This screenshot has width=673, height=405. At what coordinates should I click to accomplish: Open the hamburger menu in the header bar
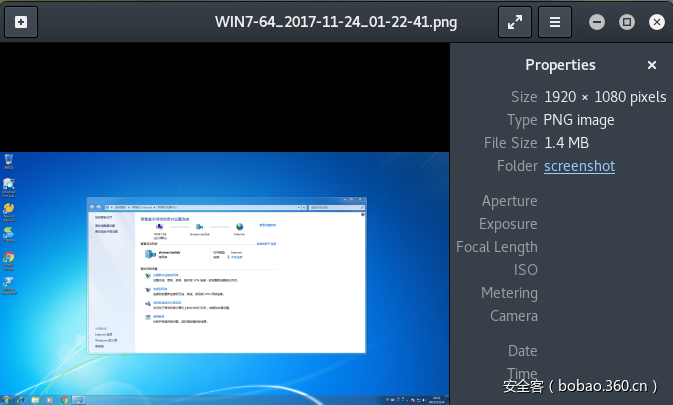pos(554,21)
